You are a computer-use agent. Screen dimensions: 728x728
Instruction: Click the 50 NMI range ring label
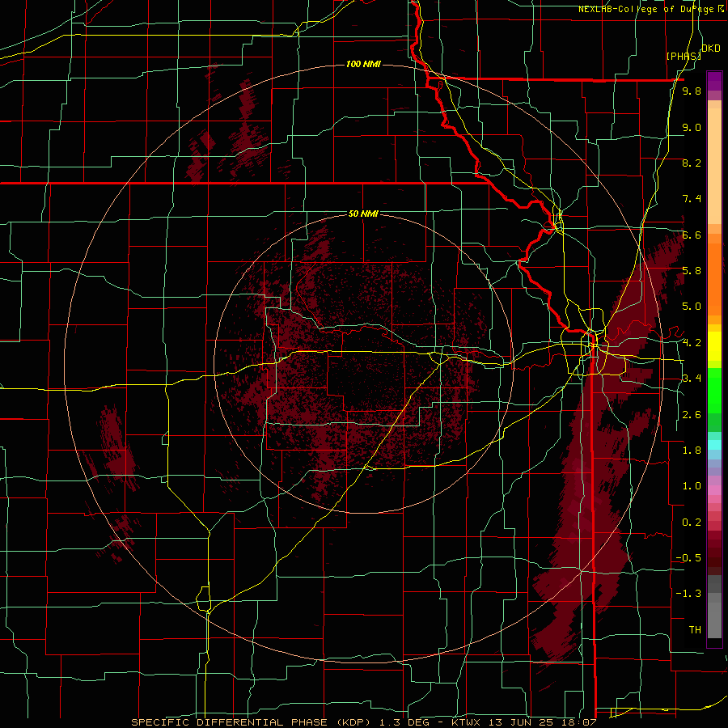pos(363,214)
